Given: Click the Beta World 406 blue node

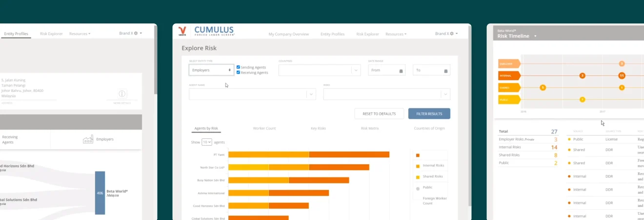Looking at the screenshot, I should 100,193.
